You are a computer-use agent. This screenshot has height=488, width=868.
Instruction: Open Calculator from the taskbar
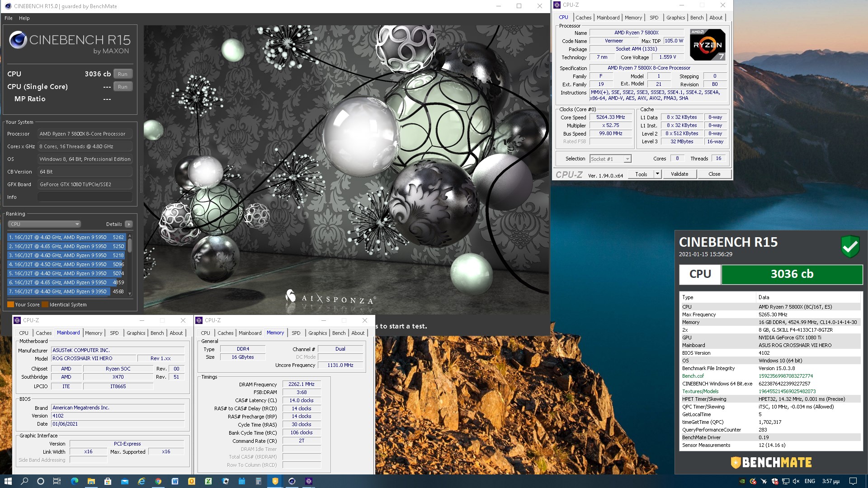259,481
